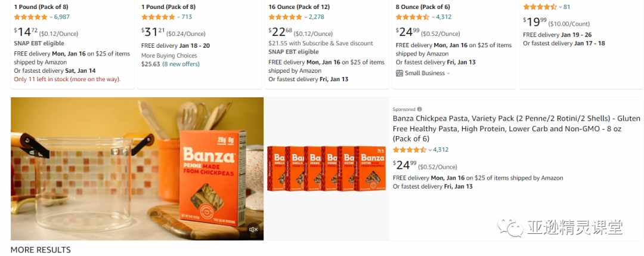
Task: Open the 8 new offers link
Action: coord(181,64)
